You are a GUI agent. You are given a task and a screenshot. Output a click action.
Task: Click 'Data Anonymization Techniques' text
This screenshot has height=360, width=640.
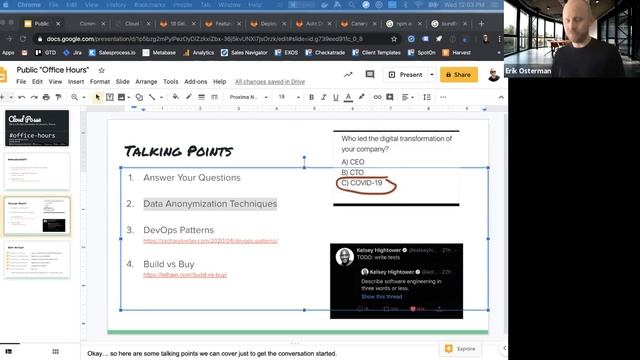tap(210, 204)
